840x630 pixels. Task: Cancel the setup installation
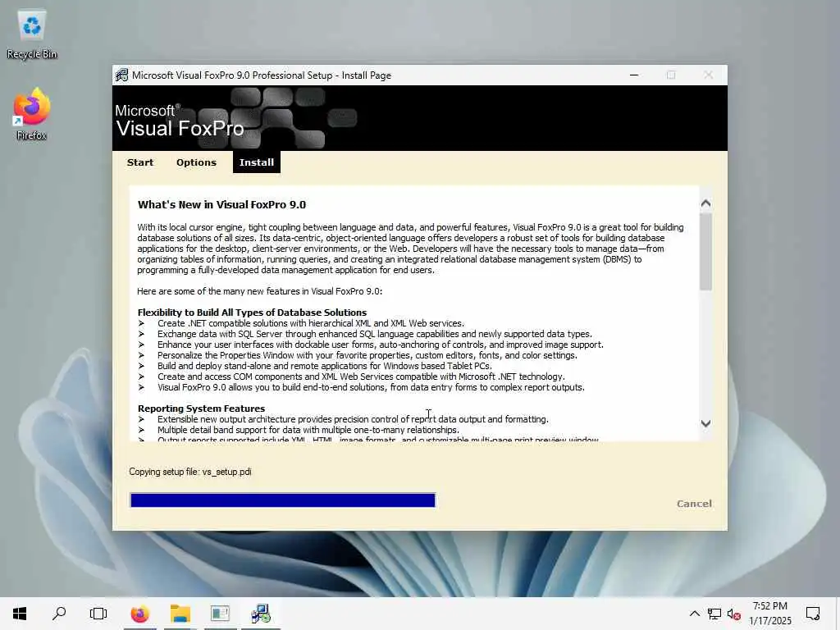(694, 504)
